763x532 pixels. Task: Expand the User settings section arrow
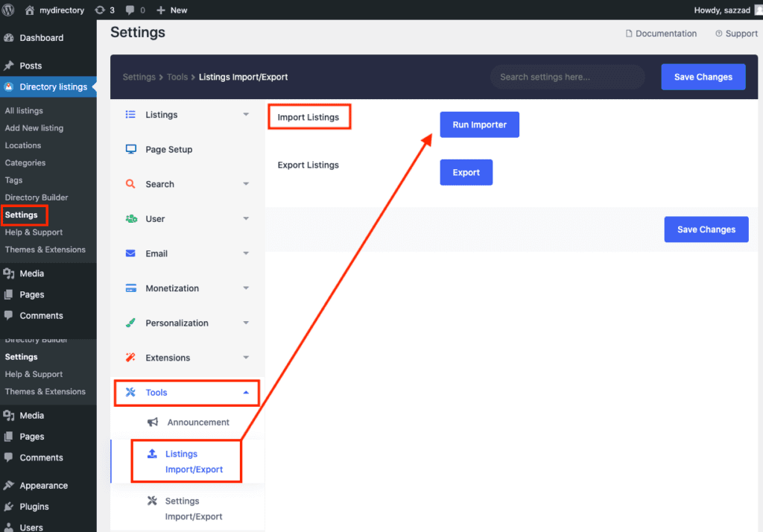pos(246,219)
